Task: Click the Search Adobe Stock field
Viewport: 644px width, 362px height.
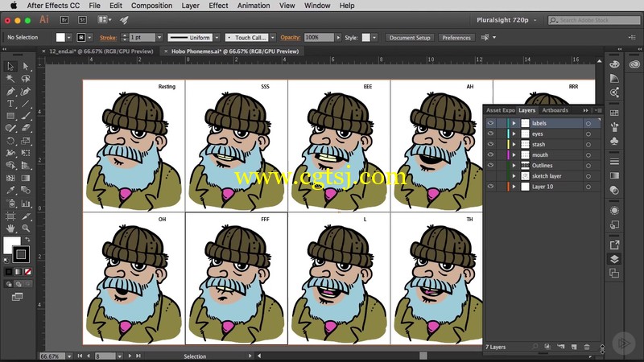Action: pos(594,20)
